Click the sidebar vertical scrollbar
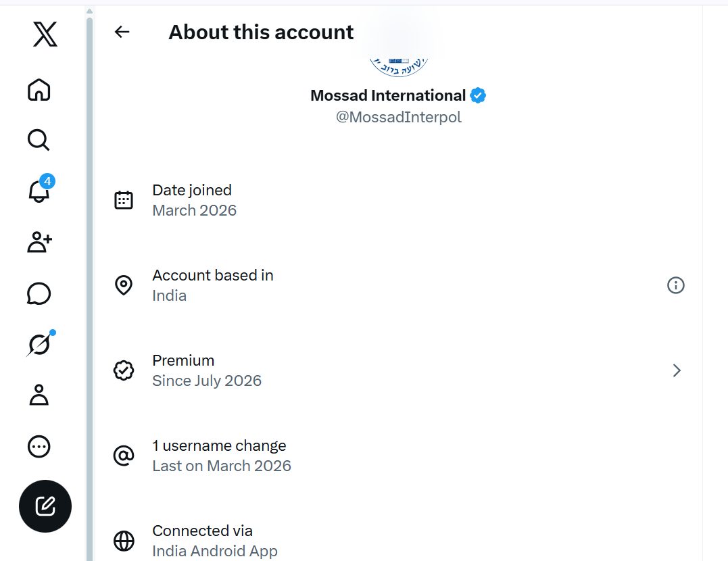Image resolution: width=728 pixels, height=561 pixels. [90, 288]
